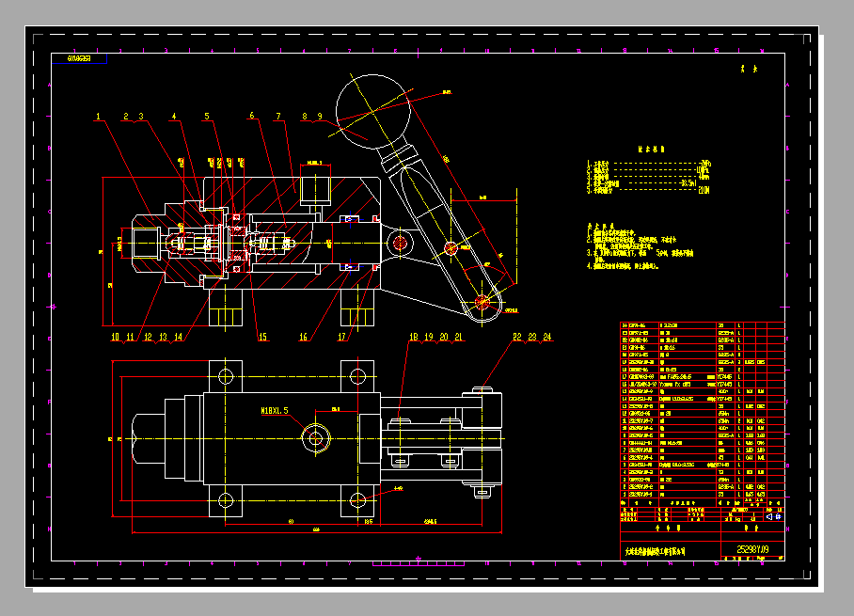Select part callout number 17 label

(342, 337)
